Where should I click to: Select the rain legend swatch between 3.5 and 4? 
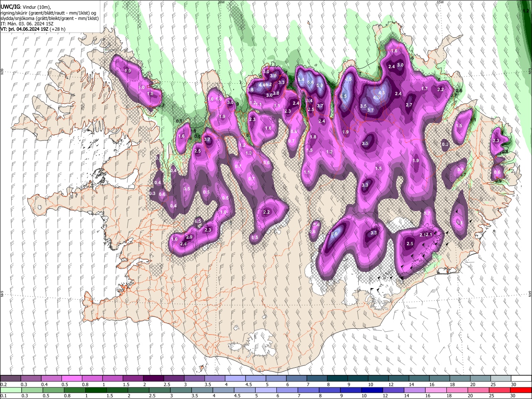point(202,390)
